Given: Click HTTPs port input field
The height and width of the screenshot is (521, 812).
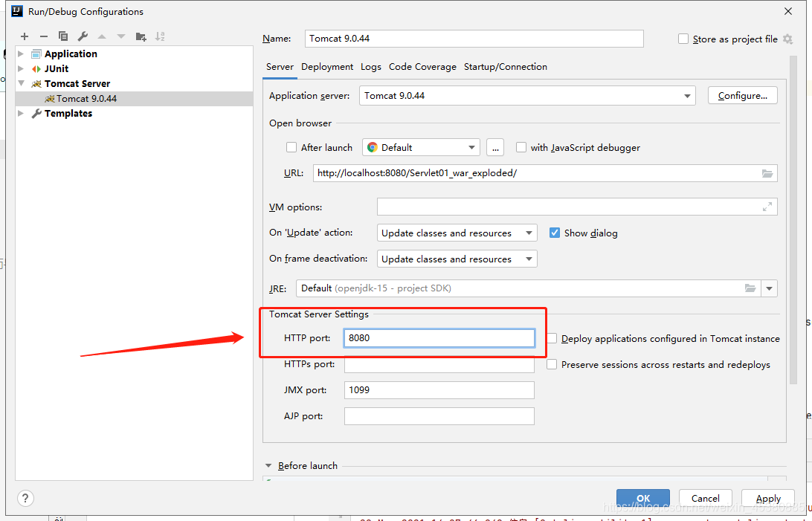Looking at the screenshot, I should click(439, 363).
